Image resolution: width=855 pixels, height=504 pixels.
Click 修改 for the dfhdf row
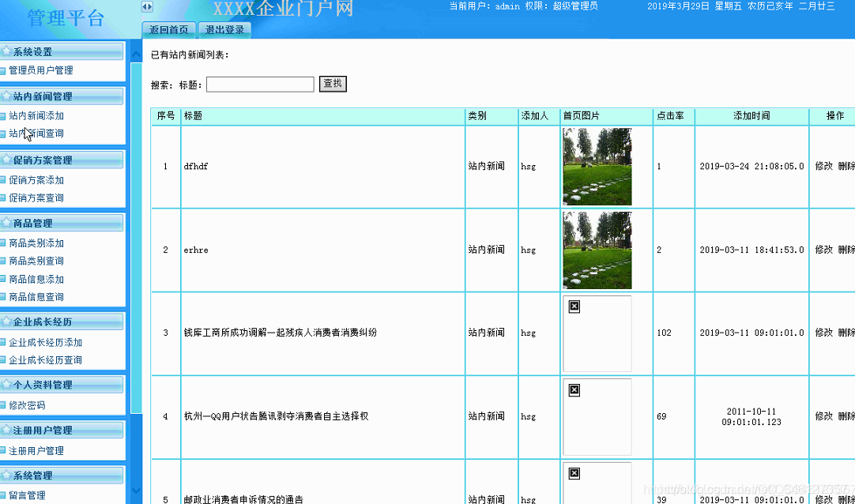(823, 166)
